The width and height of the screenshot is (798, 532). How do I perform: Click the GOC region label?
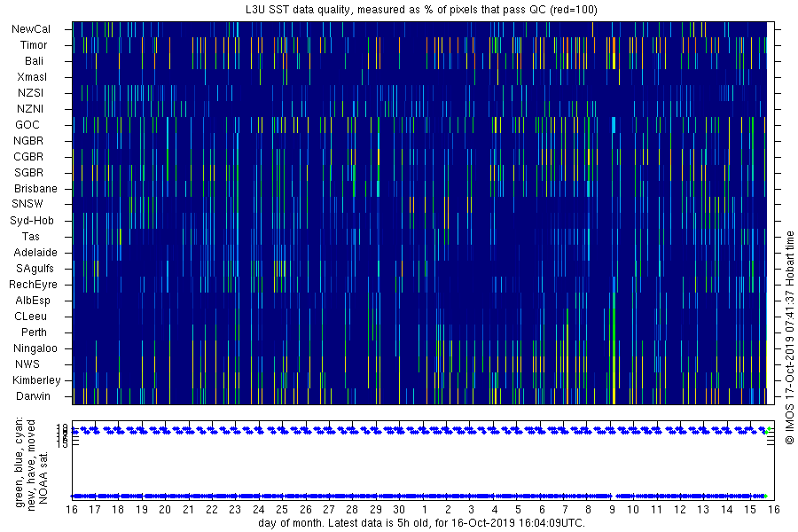click(27, 125)
